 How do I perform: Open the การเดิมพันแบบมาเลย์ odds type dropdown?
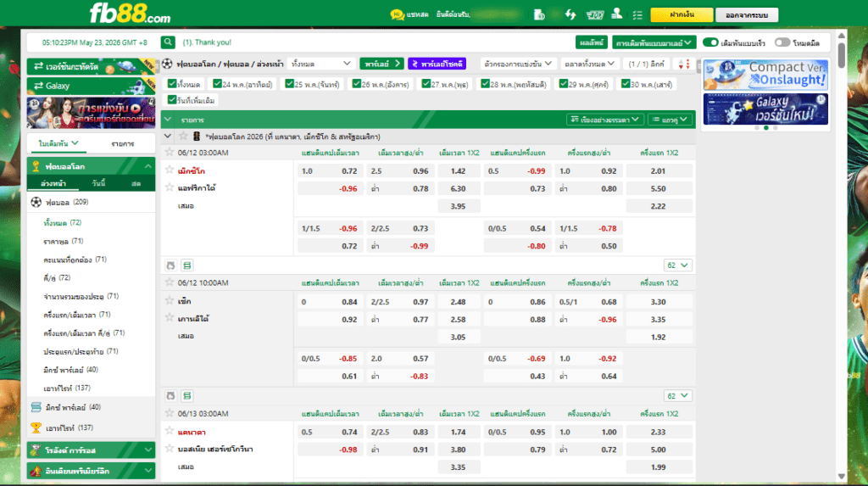pyautogui.click(x=654, y=42)
